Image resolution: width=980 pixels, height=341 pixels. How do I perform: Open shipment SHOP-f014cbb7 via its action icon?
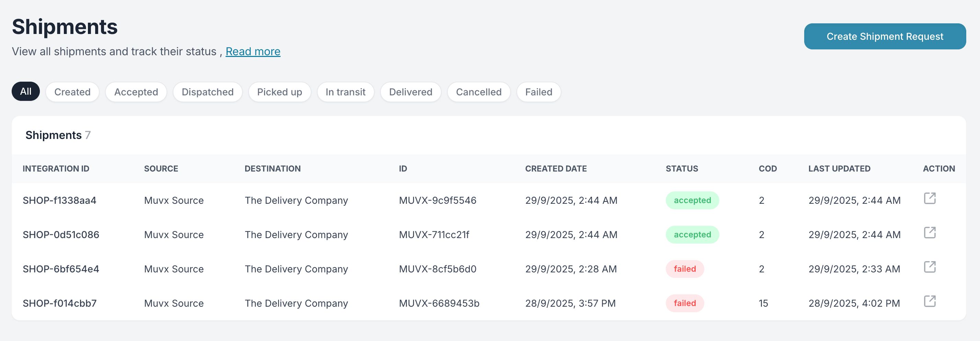click(x=930, y=301)
